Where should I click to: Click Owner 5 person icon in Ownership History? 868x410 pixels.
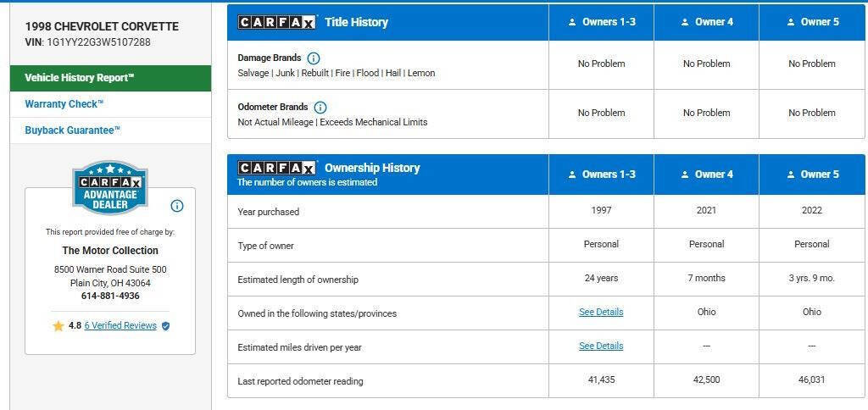coord(790,175)
